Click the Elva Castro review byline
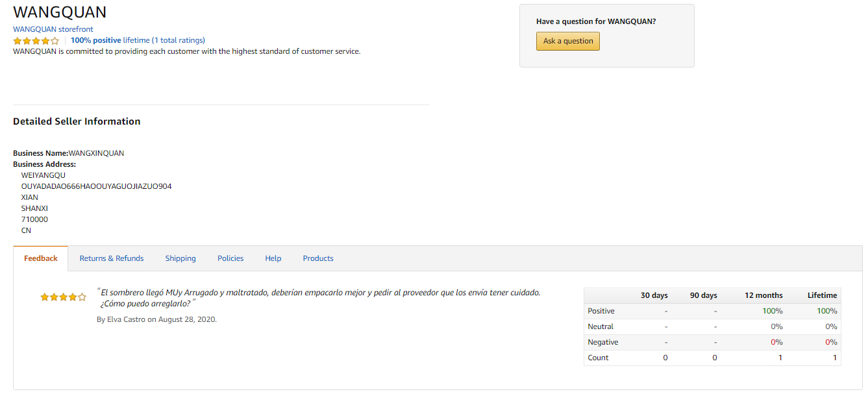Image resolution: width=868 pixels, height=394 pixels. point(156,319)
